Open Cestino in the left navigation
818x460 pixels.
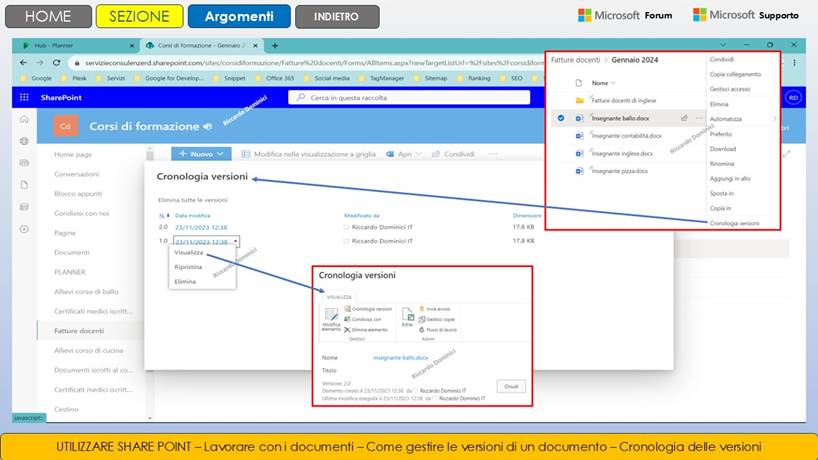pos(66,409)
